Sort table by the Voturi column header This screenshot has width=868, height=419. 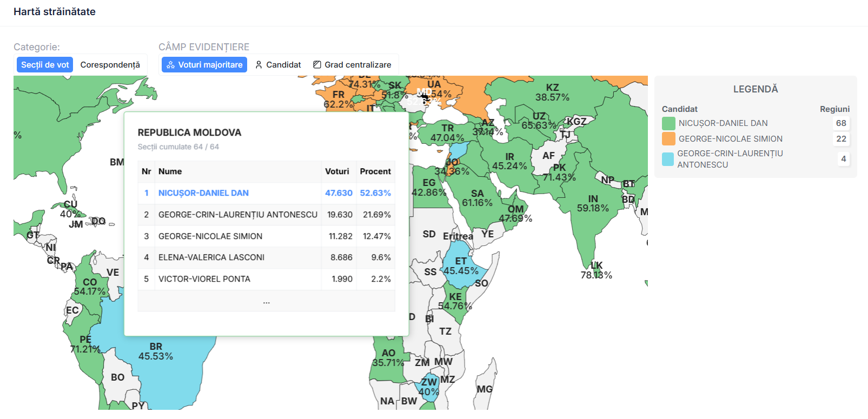[x=337, y=171]
